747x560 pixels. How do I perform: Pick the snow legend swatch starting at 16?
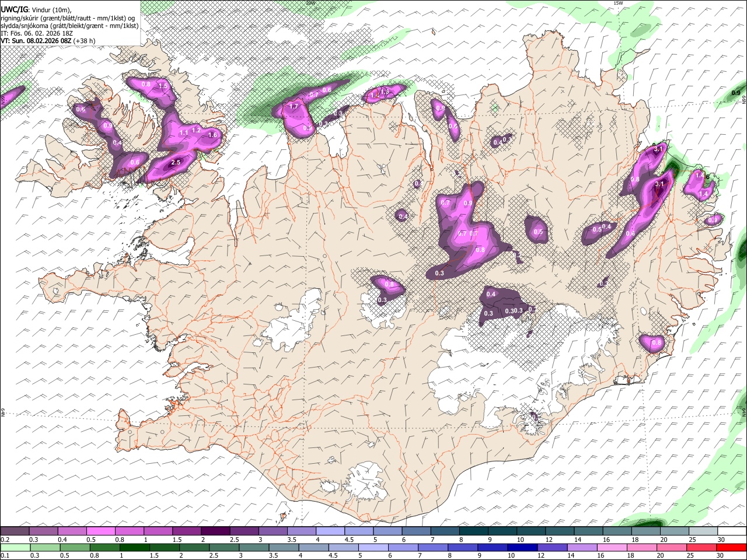pyautogui.click(x=617, y=531)
